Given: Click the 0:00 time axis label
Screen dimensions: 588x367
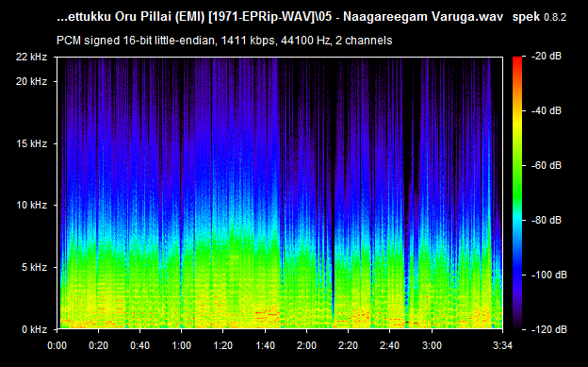Looking at the screenshot, I should [x=57, y=345].
